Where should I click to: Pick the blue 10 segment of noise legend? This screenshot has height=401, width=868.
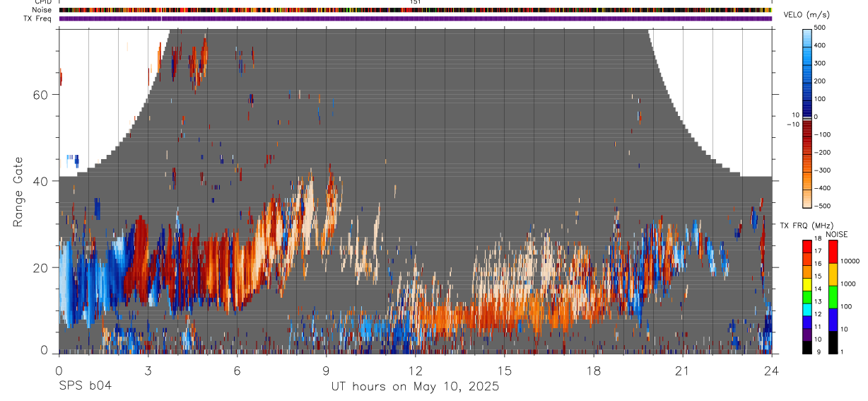pyautogui.click(x=833, y=320)
